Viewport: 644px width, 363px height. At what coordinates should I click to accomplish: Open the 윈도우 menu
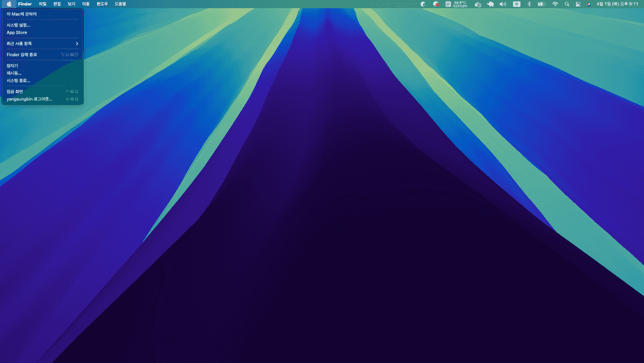(x=103, y=4)
